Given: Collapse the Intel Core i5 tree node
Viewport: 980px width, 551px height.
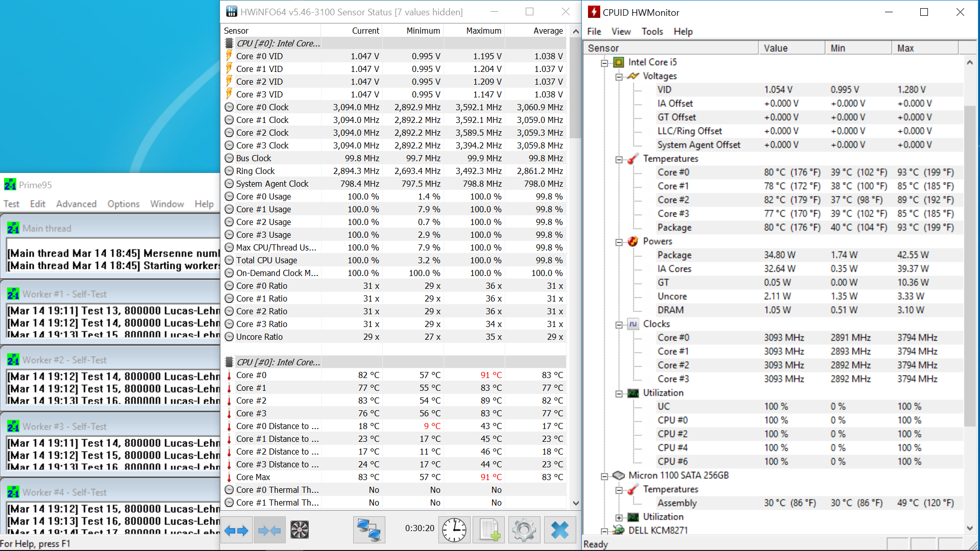Looking at the screenshot, I should point(604,63).
